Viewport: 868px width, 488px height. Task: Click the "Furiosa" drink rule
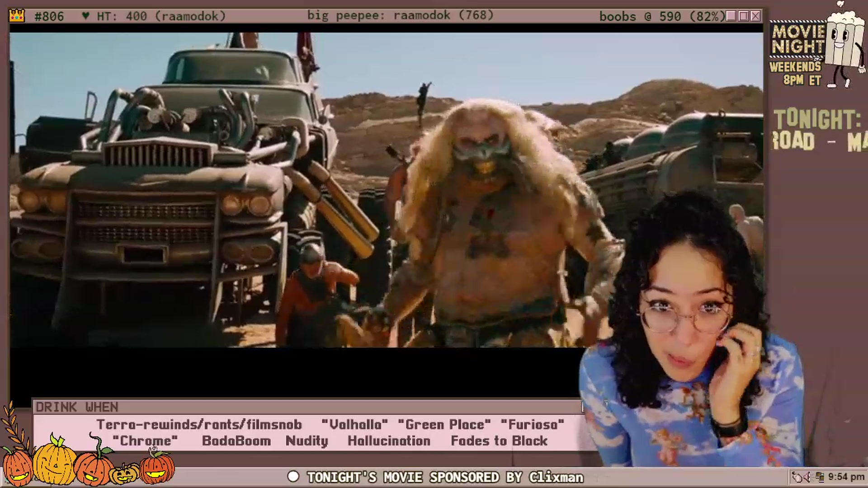533,425
